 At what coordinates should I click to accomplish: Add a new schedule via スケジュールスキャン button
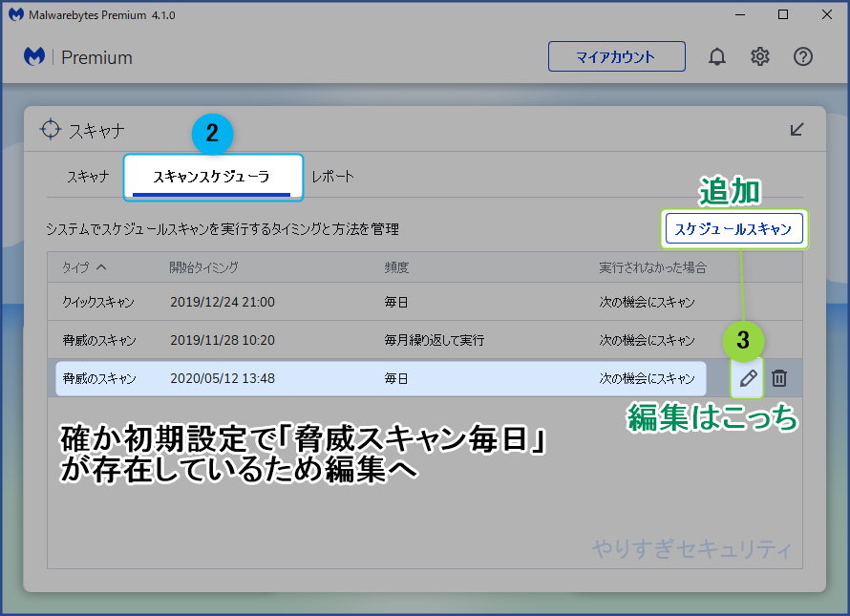pyautogui.click(x=734, y=229)
